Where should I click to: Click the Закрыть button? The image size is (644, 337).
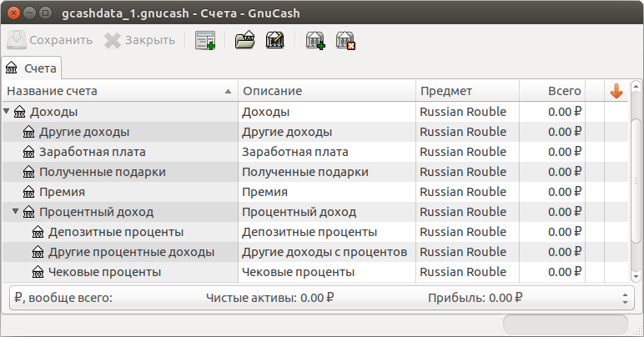click(139, 40)
